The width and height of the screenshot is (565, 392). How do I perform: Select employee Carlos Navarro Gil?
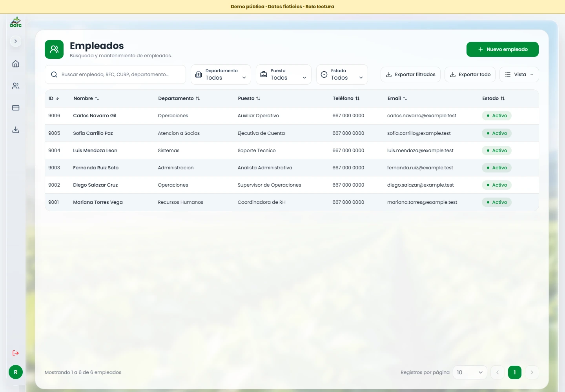[x=95, y=116]
